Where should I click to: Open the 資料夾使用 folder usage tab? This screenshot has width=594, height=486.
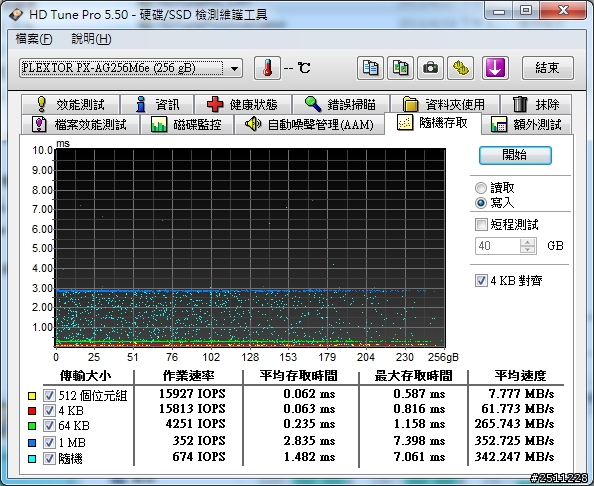[445, 104]
